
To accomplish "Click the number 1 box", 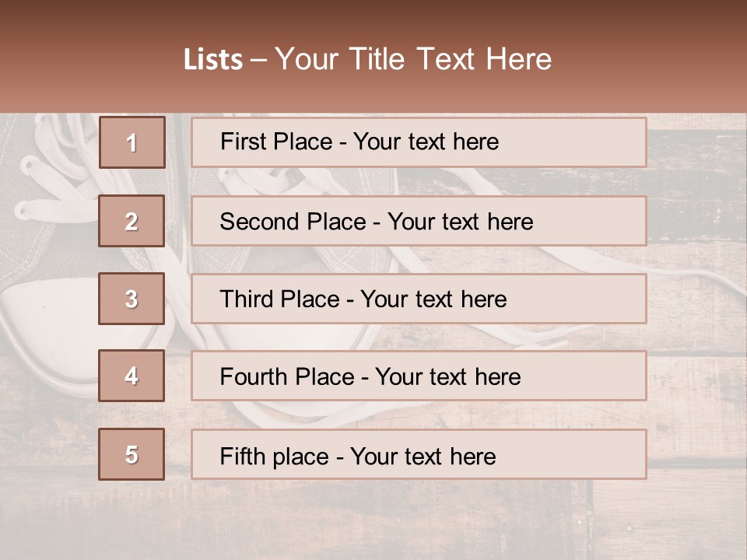I will coord(132,142).
